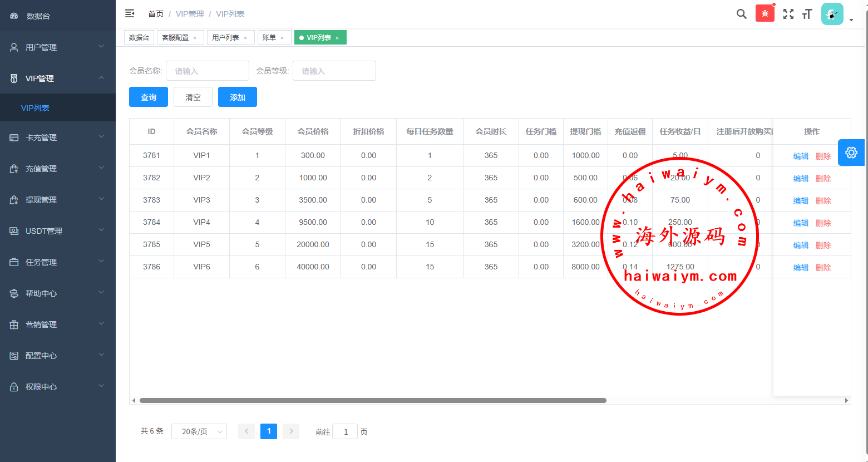
Task: Click the 添加 add button
Action: pyautogui.click(x=237, y=97)
